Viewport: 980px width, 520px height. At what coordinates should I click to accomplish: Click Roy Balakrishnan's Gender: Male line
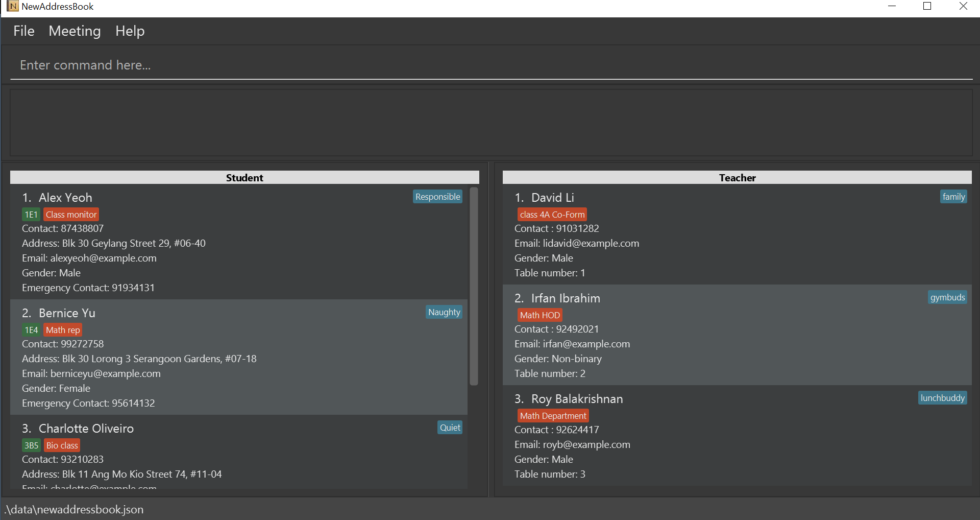tap(544, 459)
